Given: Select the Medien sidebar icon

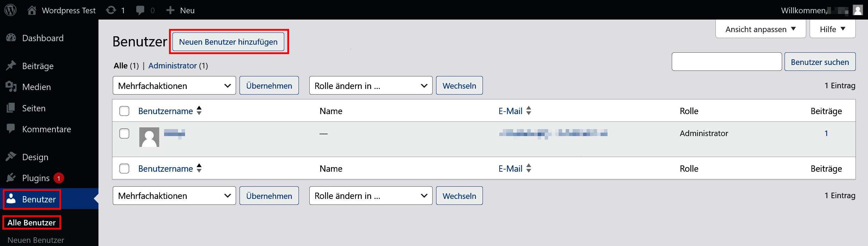Looking at the screenshot, I should [11, 87].
